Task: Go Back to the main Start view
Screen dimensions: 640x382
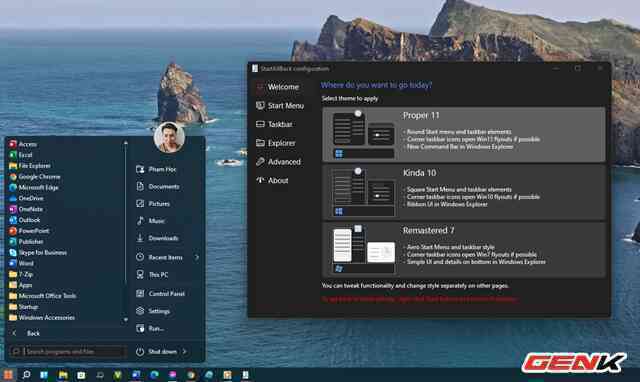Action: (26, 333)
